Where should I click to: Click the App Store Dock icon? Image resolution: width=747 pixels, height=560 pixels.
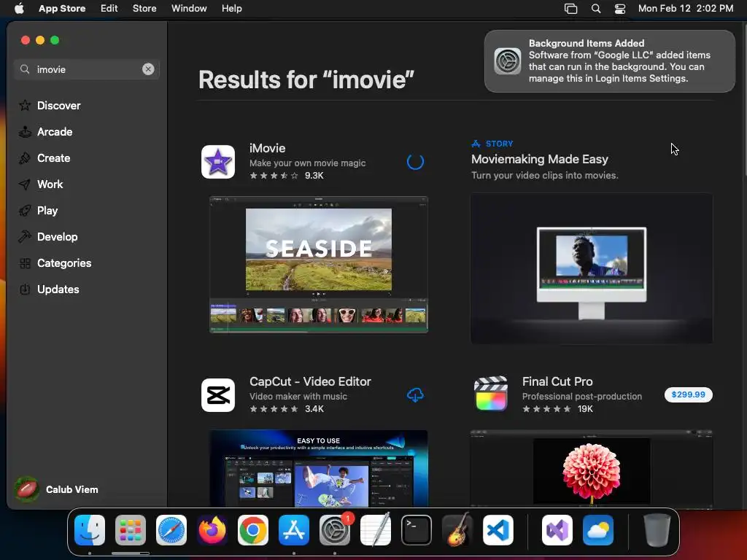click(294, 530)
